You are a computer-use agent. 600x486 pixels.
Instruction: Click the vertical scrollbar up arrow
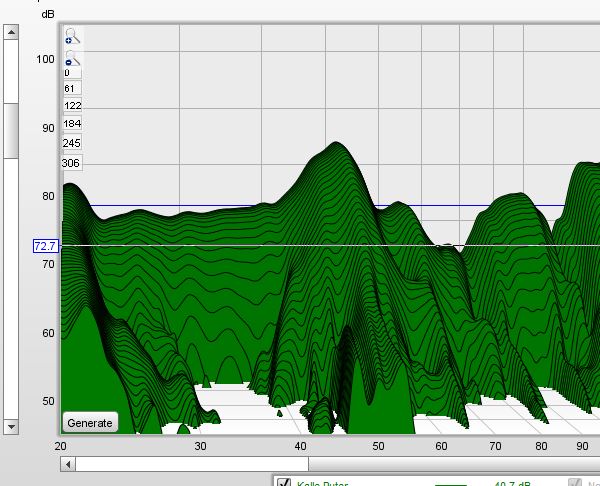pyautogui.click(x=11, y=32)
